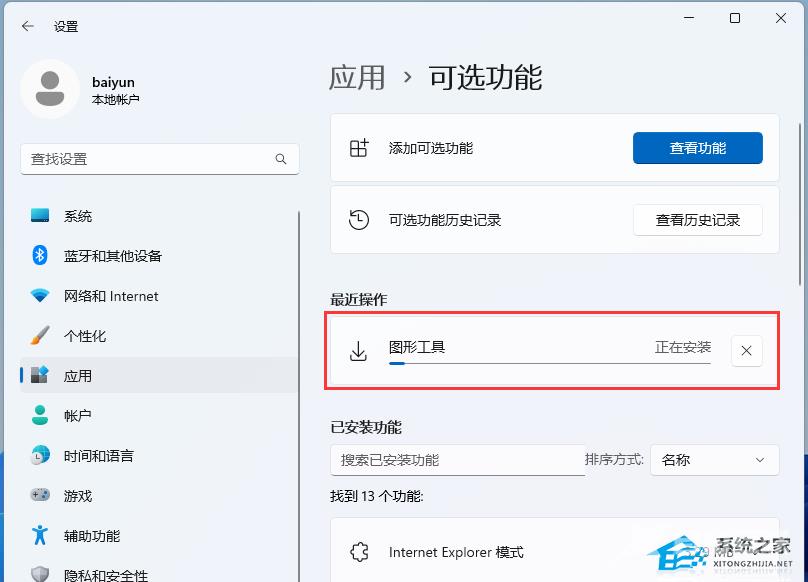Click the 查看功能 button
Screen dimensions: 808x582
698,148
